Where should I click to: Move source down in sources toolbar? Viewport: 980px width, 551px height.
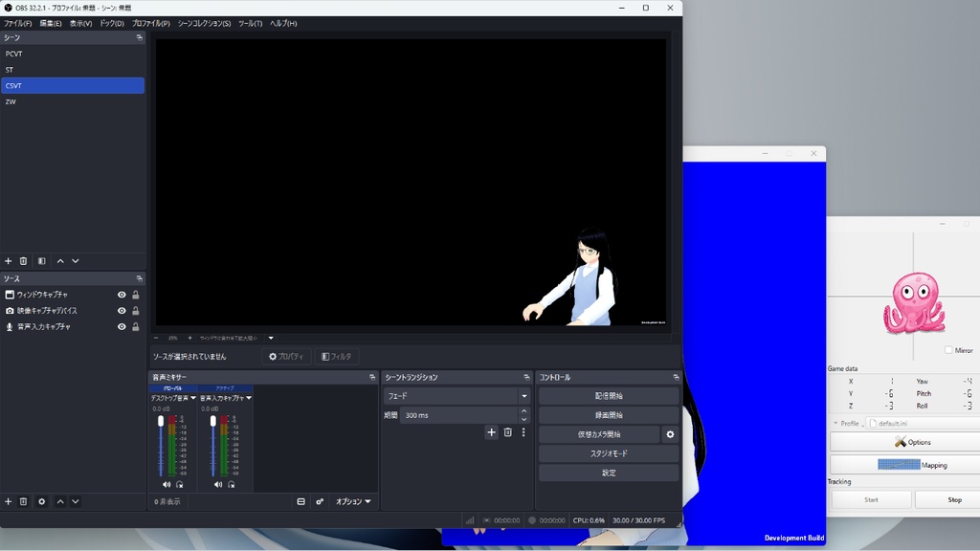(x=76, y=501)
